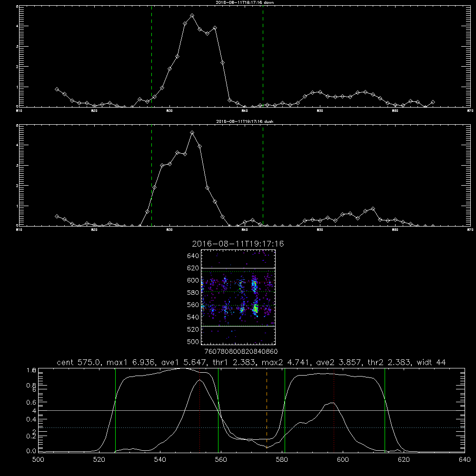Viewport: 476px width, 476px height.
Task: Click the highest diamond marker in dusk plot
Action: coord(192,133)
